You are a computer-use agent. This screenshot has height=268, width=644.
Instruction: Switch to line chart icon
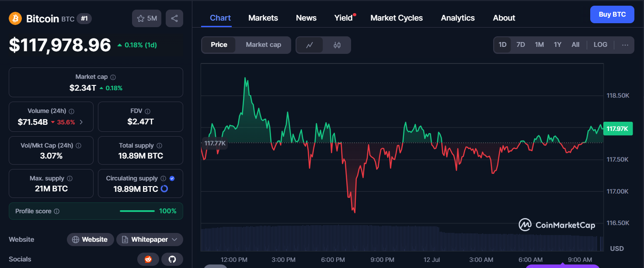310,45
